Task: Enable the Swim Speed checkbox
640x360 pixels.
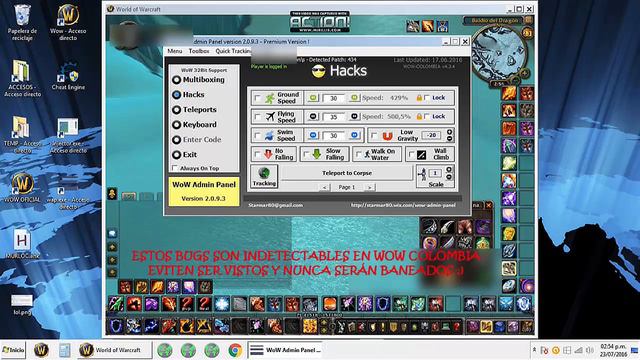Action: [x=257, y=136]
